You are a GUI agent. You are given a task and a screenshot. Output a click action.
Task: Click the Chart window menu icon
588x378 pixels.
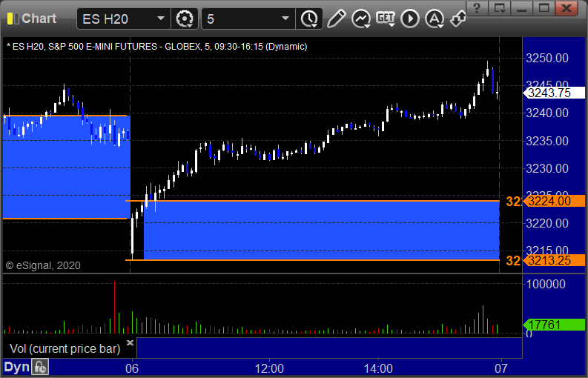click(13, 19)
